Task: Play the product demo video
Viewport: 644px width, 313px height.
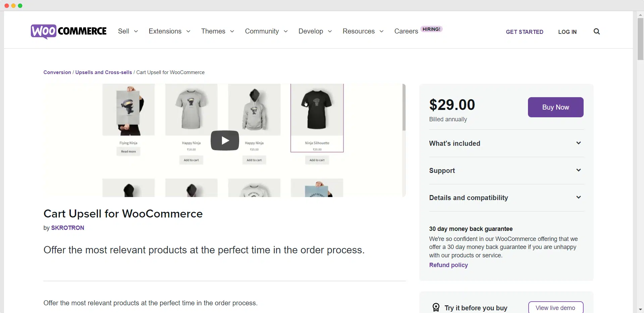Action: 225,140
